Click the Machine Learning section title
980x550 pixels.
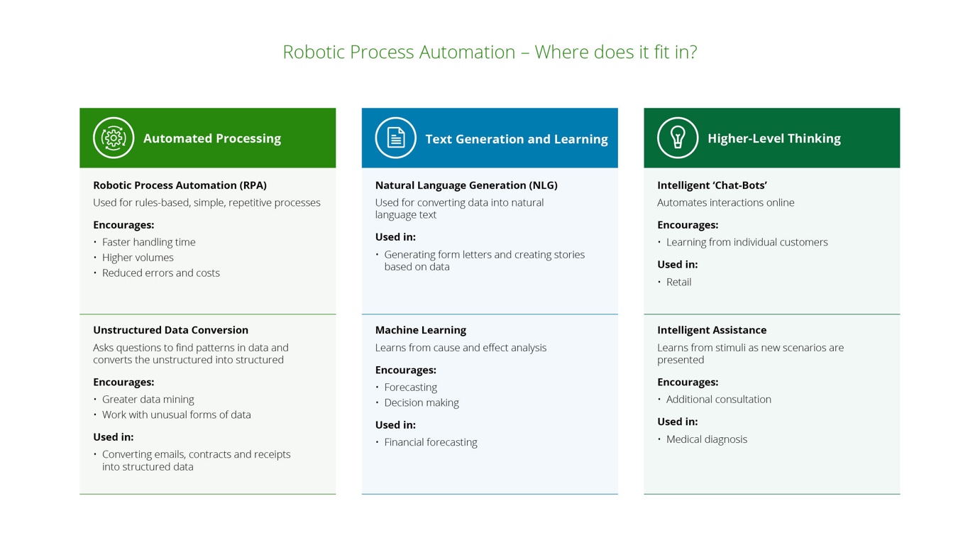pos(420,329)
